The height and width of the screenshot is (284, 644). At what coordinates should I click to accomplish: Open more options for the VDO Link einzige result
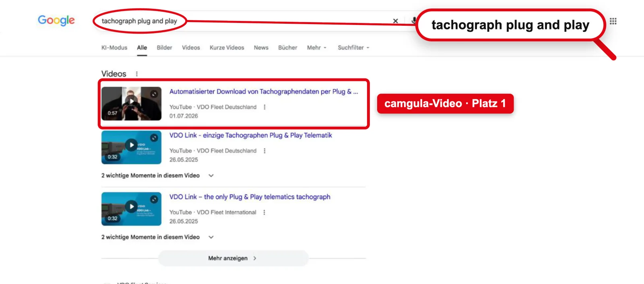click(264, 150)
